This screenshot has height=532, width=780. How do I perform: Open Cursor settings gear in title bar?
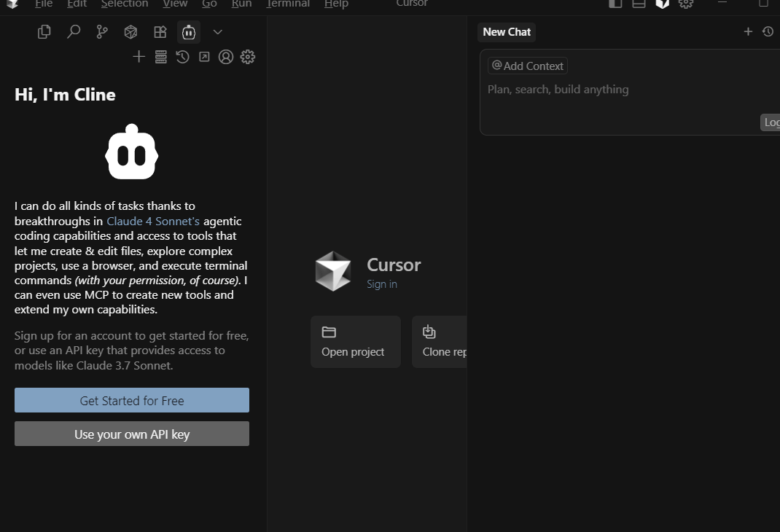686,4
